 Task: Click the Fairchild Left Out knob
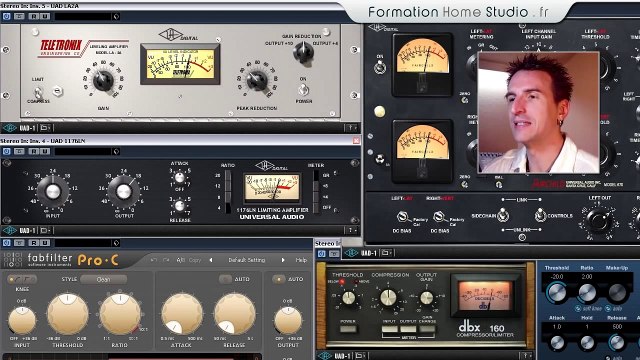click(x=599, y=221)
